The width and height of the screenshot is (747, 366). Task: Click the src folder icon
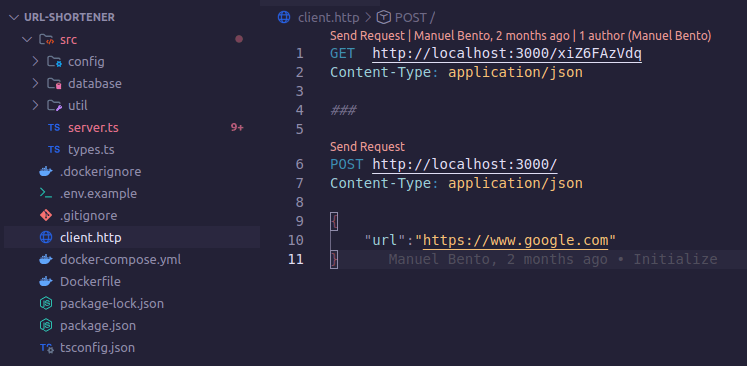(46, 40)
